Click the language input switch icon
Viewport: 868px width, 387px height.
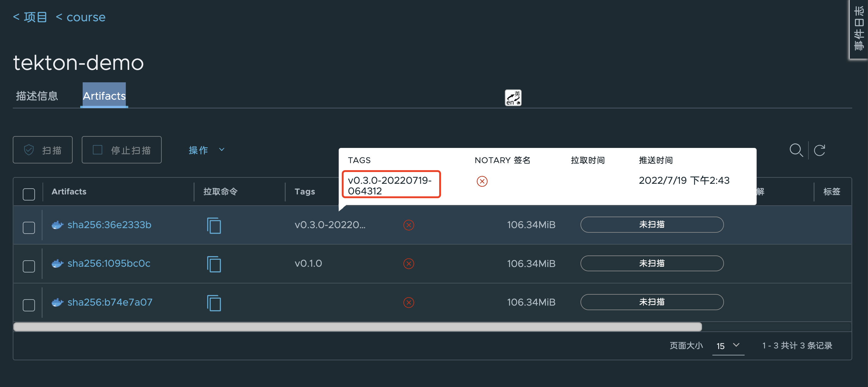[x=513, y=98]
